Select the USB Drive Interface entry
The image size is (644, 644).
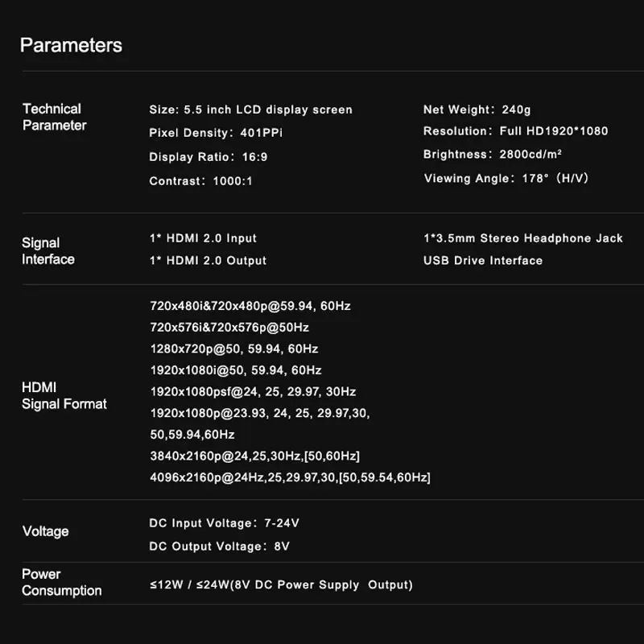[x=482, y=261]
